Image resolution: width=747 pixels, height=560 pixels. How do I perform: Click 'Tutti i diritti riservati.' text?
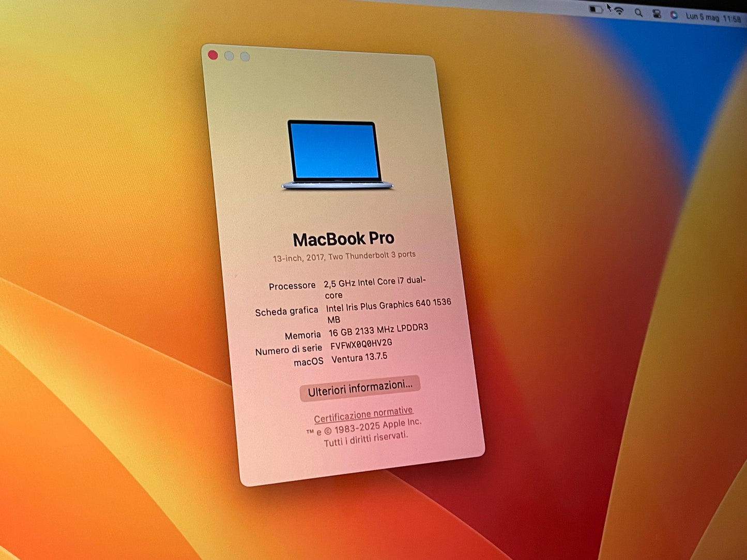pyautogui.click(x=366, y=440)
